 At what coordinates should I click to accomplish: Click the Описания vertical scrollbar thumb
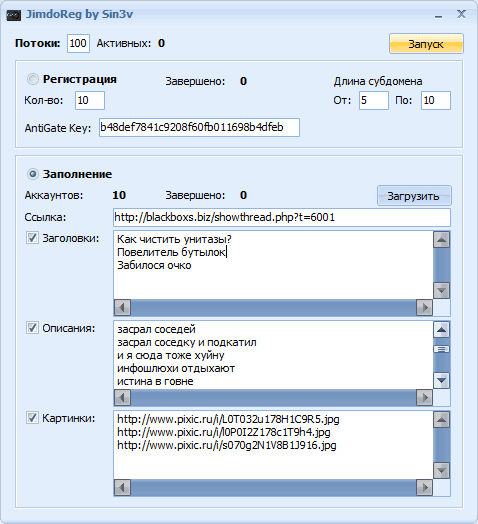tap(441, 349)
